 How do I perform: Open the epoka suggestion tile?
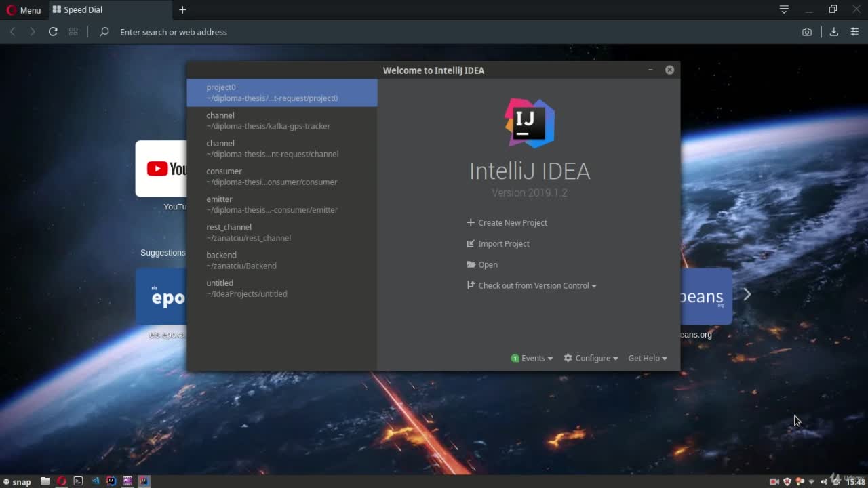(161, 296)
